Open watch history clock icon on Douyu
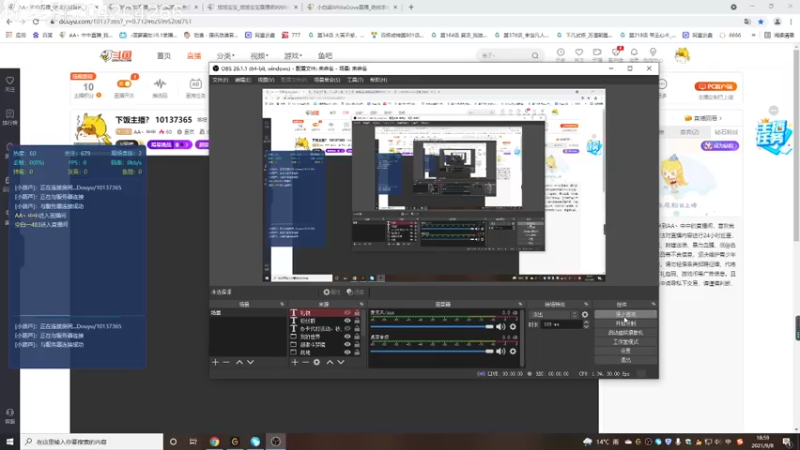800x450 pixels. coord(561,53)
